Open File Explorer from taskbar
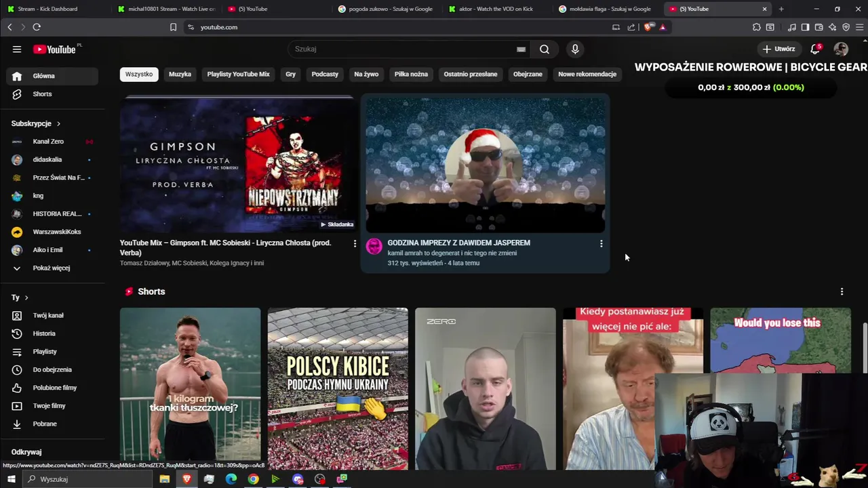The image size is (868, 488). point(164,479)
